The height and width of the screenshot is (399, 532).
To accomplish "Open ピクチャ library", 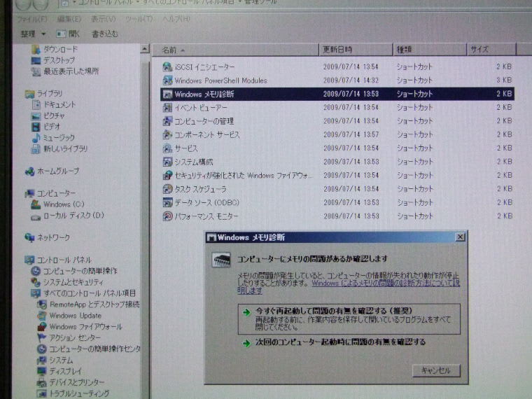I will (48, 116).
